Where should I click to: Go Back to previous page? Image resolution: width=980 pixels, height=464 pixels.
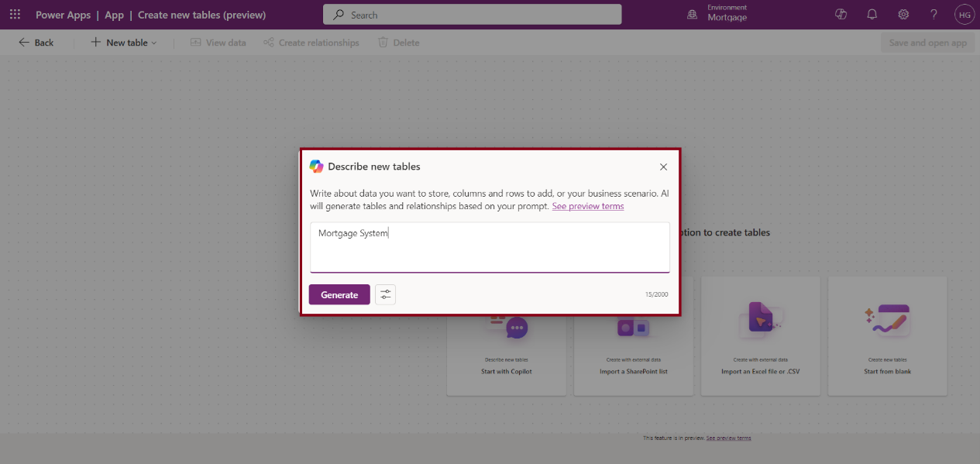[x=36, y=43]
